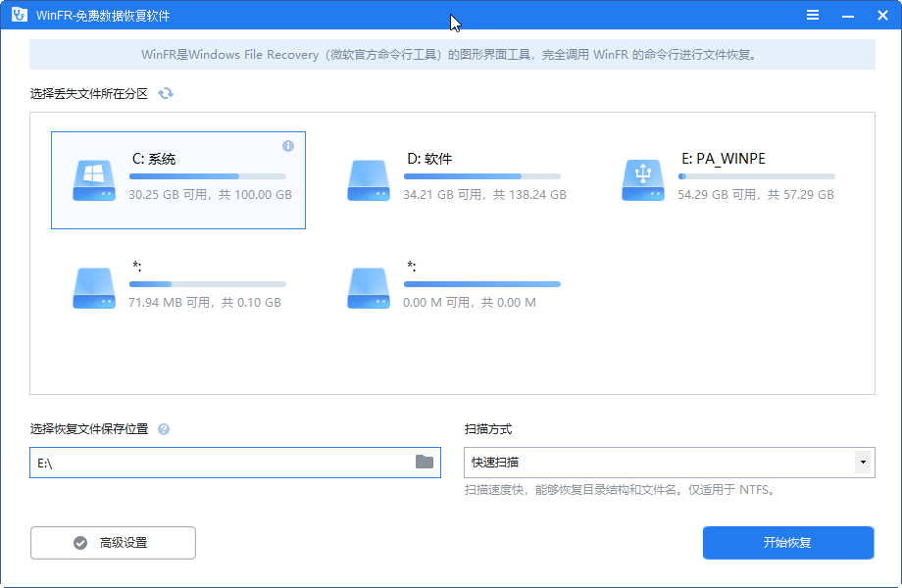Select the E: PA_WINPE partition label
902x588 pixels.
point(724,159)
